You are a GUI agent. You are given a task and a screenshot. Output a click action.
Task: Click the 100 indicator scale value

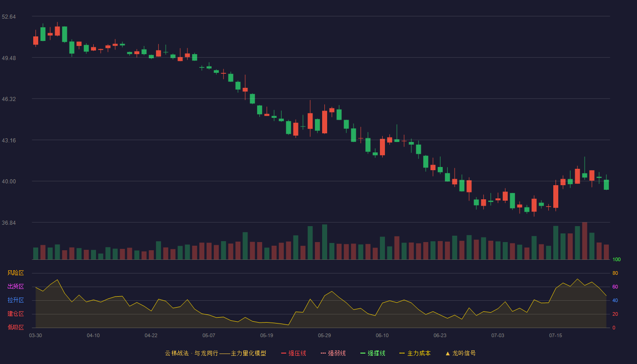coord(617,259)
